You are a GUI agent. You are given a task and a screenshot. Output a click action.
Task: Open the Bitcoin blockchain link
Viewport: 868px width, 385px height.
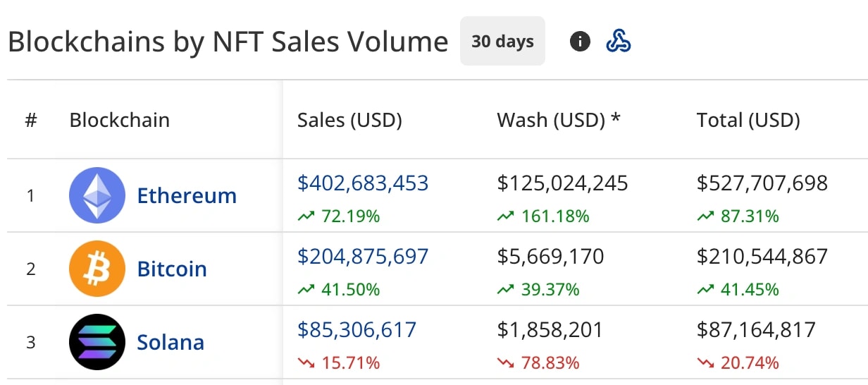coord(172,269)
